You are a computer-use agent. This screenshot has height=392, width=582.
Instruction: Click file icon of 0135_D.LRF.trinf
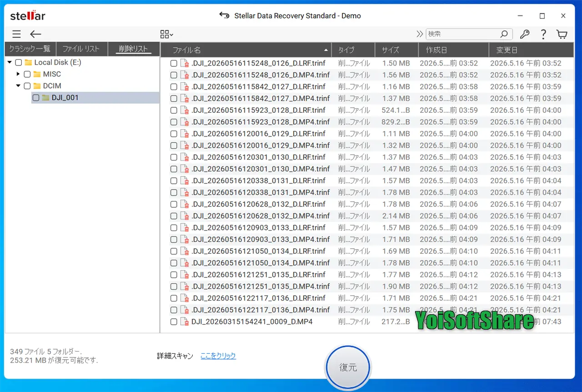click(x=185, y=275)
